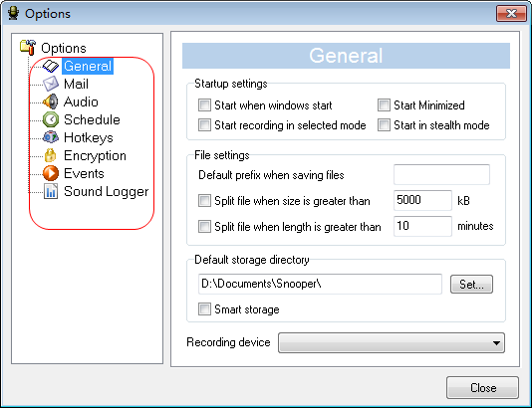
Task: Select the Audio speaker icon
Action: click(x=51, y=102)
